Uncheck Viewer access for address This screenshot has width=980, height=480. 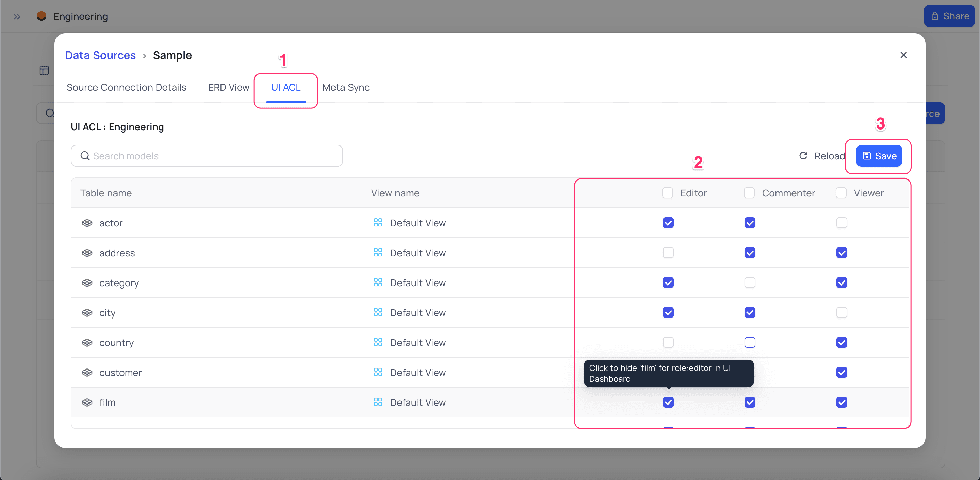(842, 252)
